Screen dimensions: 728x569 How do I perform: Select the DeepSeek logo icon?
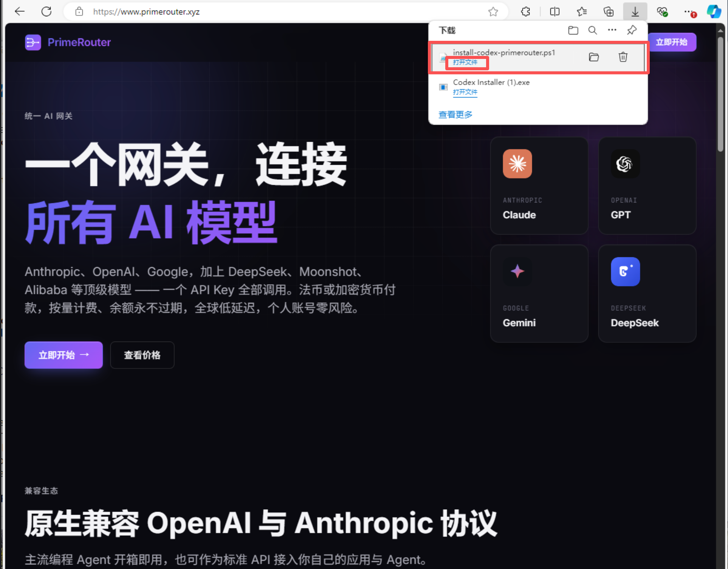click(625, 271)
